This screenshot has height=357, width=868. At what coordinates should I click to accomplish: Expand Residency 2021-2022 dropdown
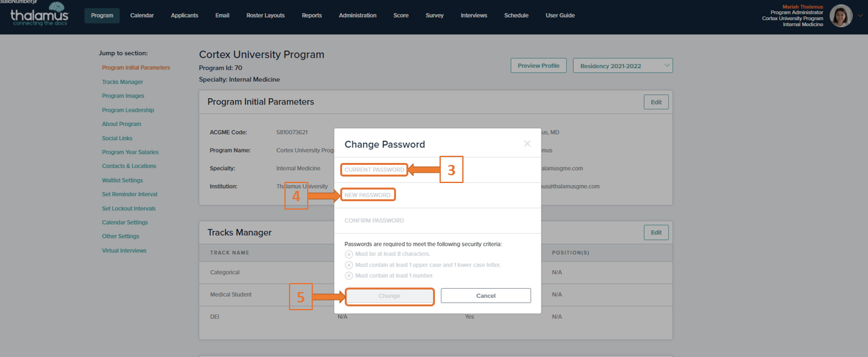point(623,66)
